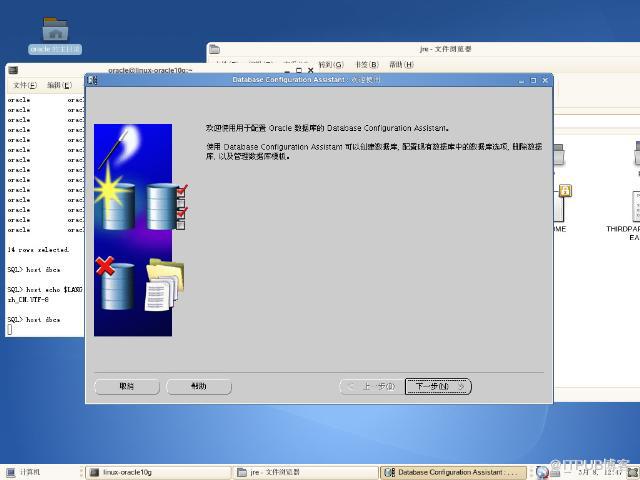Click '14 rows selected.' text in terminal

(x=38, y=250)
